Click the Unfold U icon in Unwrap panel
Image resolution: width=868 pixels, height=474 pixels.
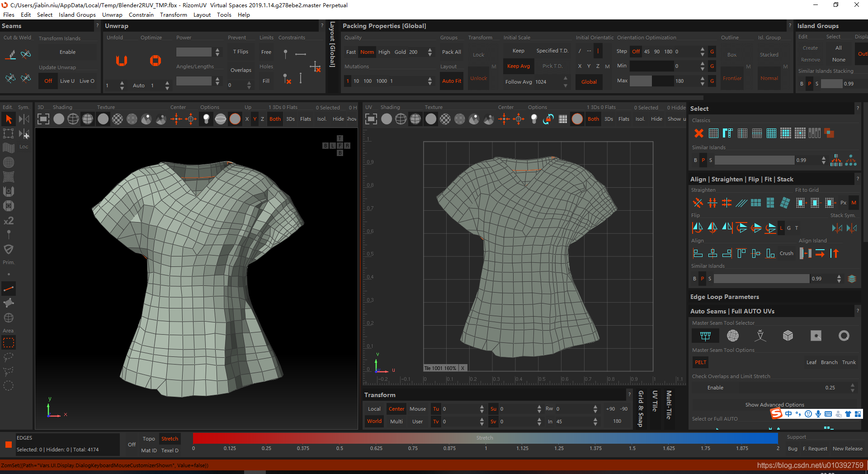tap(121, 61)
